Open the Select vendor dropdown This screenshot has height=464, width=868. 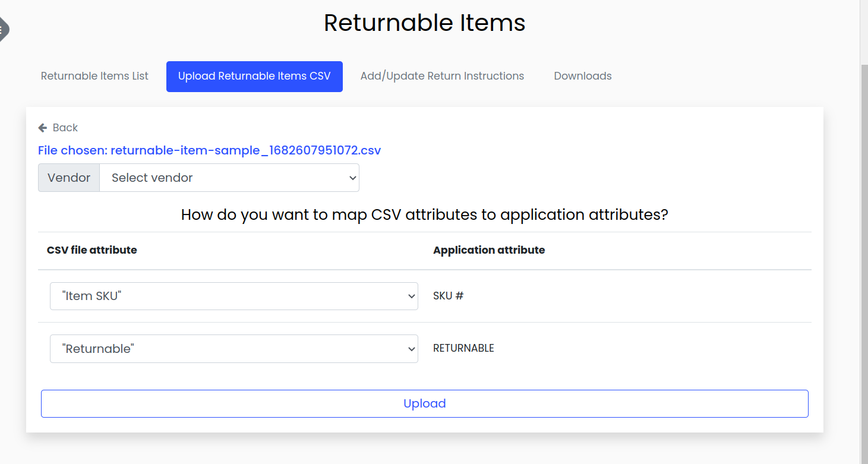point(228,178)
